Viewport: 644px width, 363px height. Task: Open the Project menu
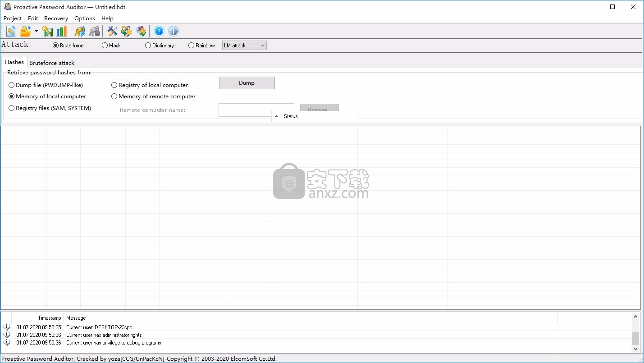coord(13,18)
